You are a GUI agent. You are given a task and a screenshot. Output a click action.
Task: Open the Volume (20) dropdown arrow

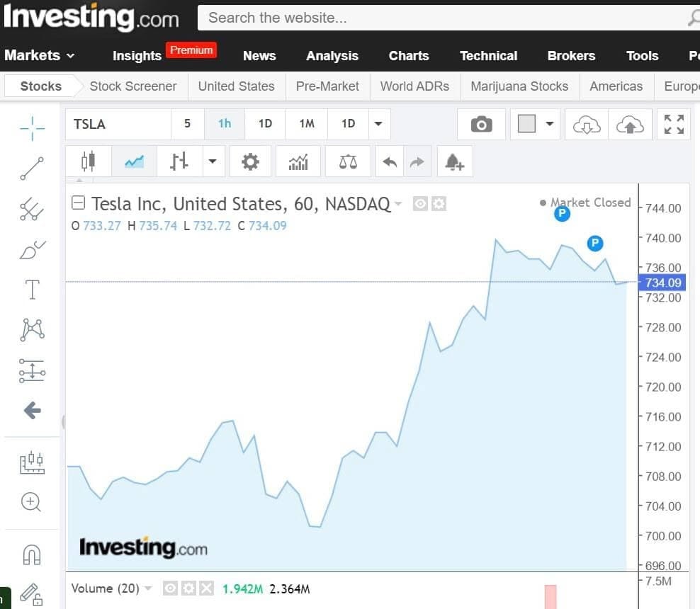[x=148, y=588]
